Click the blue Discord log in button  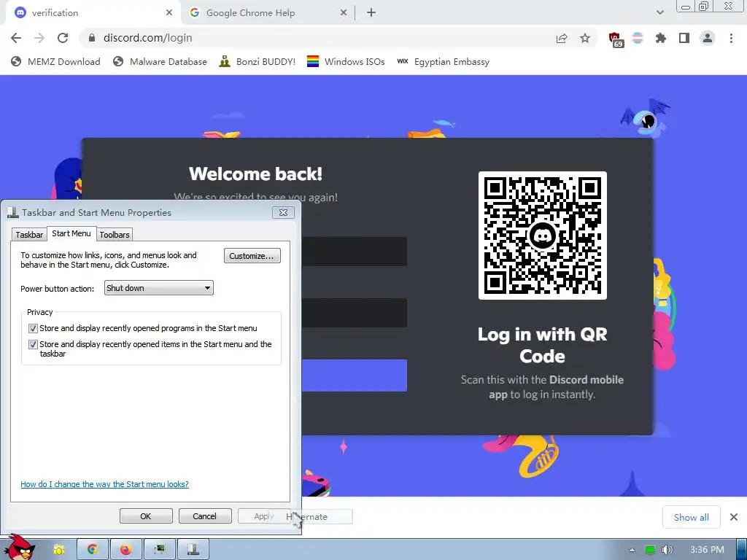(x=354, y=376)
